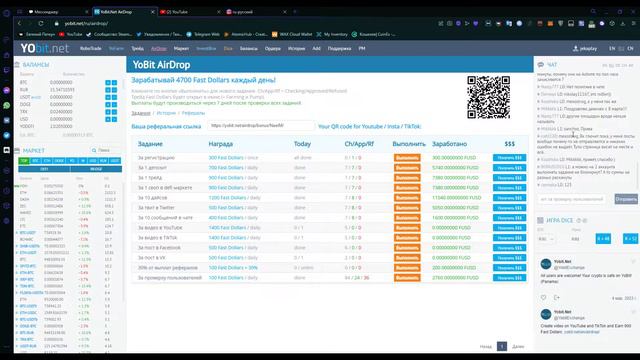Click the minus button in USD balance row
This screenshot has width=640, height=360.
(x=114, y=119)
